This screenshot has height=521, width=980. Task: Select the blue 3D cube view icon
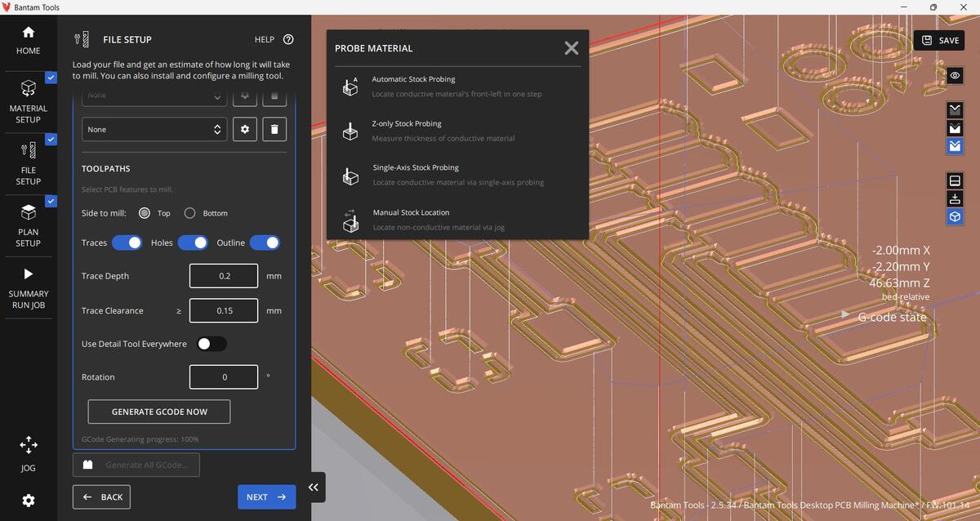tap(955, 216)
